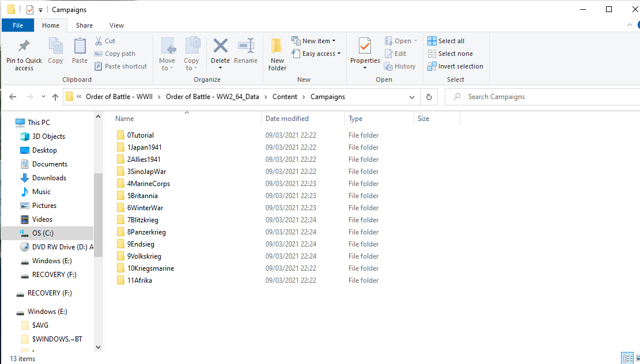640x364 pixels.
Task: Open the File menu tab
Action: point(18,25)
